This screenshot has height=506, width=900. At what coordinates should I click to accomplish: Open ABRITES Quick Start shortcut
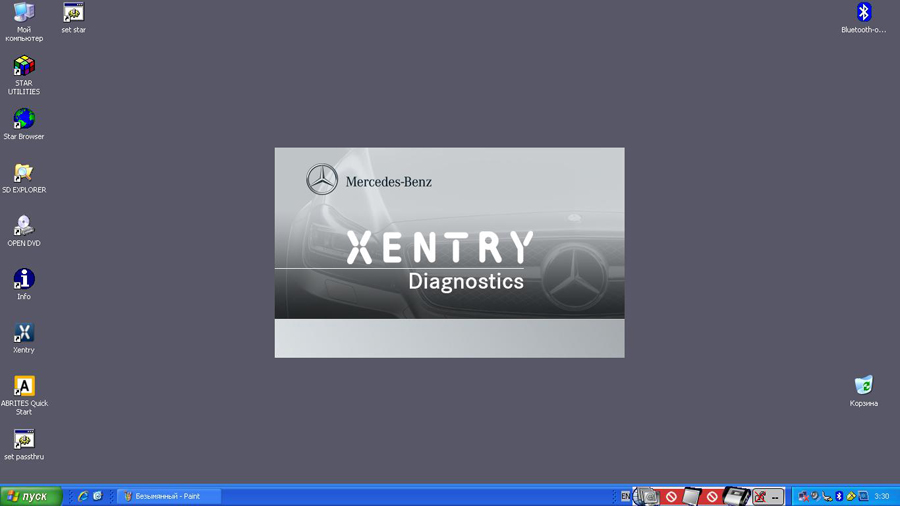[24, 395]
